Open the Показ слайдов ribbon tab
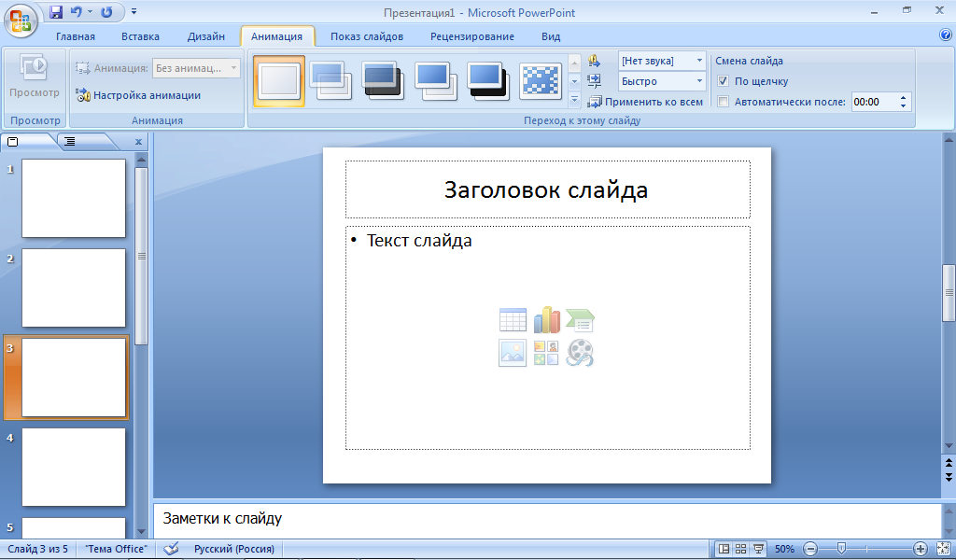 pyautogui.click(x=367, y=36)
